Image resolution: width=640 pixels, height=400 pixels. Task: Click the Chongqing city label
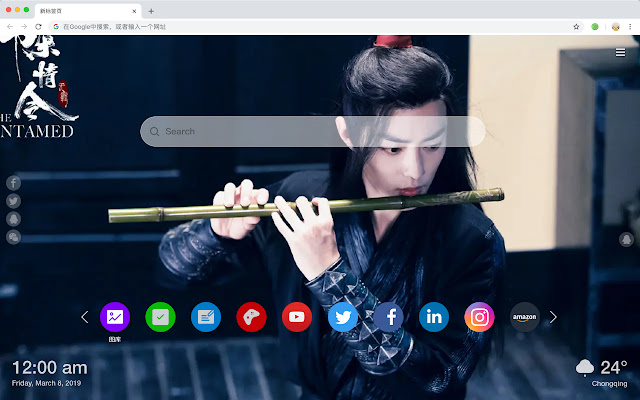pos(609,384)
